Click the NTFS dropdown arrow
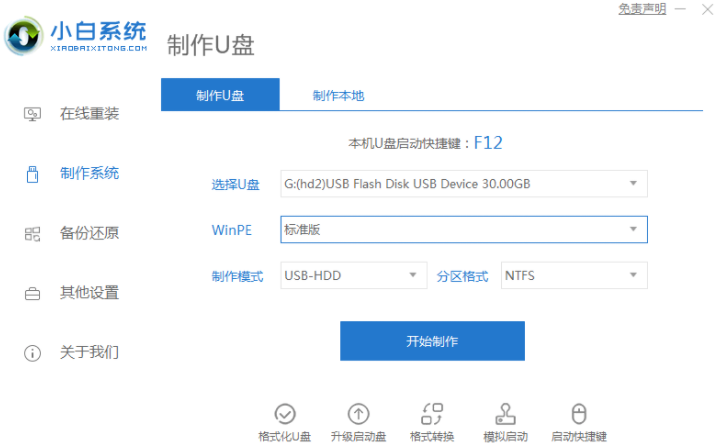Image resolution: width=717 pixels, height=443 pixels. coord(633,275)
